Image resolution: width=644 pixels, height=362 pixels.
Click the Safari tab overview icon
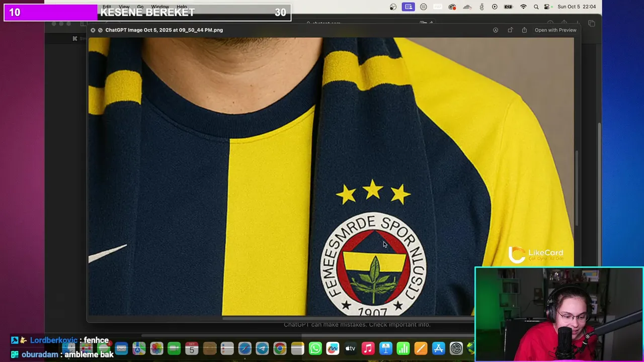592,24
